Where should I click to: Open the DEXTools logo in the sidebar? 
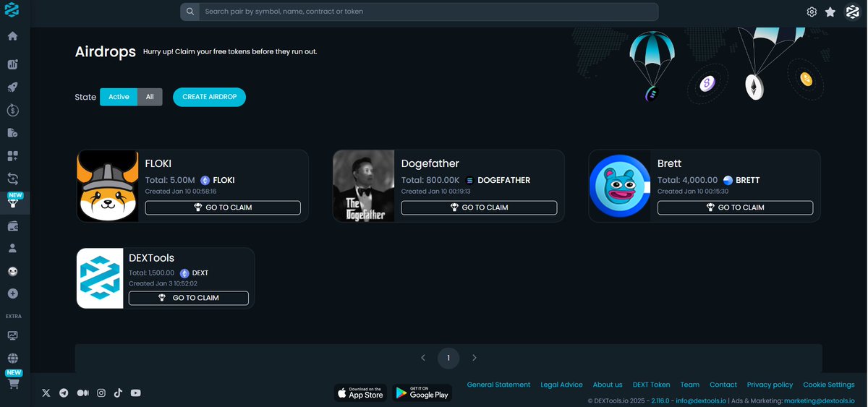pos(12,11)
